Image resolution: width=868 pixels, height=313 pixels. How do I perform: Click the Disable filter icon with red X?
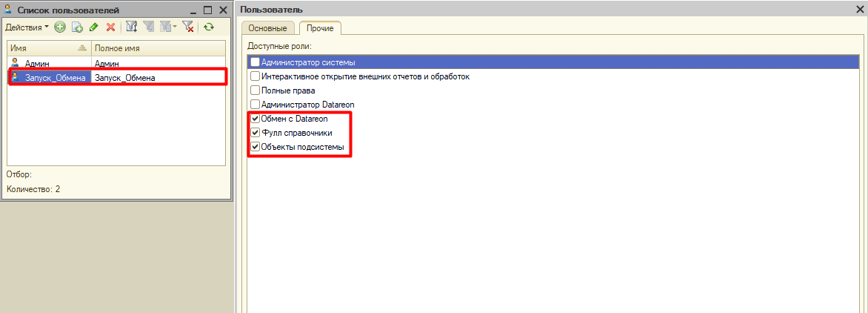tap(188, 27)
